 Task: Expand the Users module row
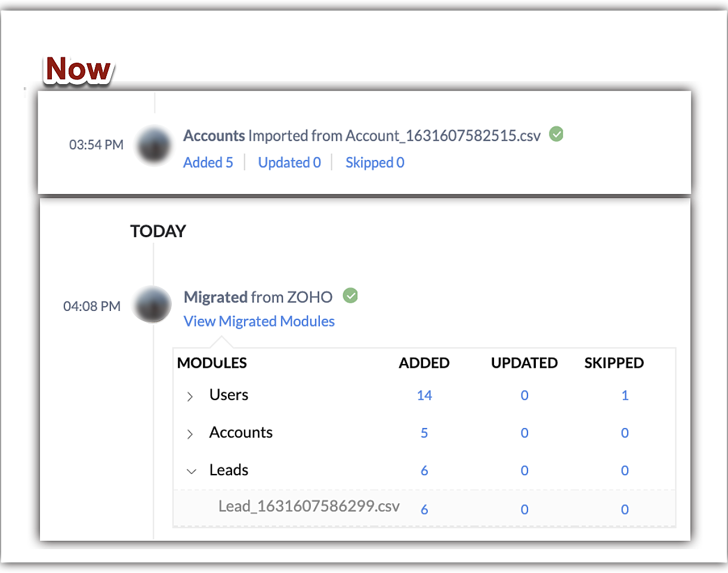(x=190, y=396)
